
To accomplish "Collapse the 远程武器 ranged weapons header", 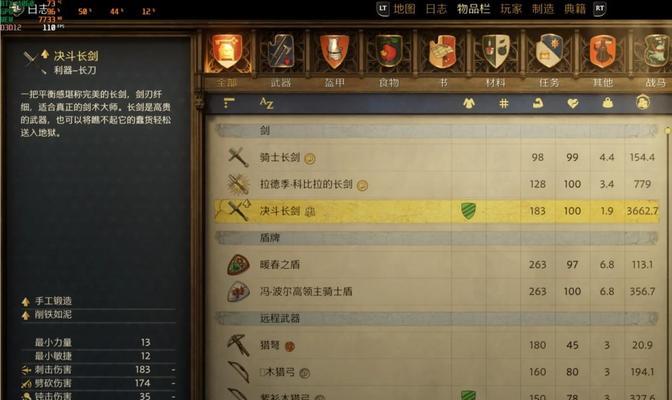I will pyautogui.click(x=436, y=318).
